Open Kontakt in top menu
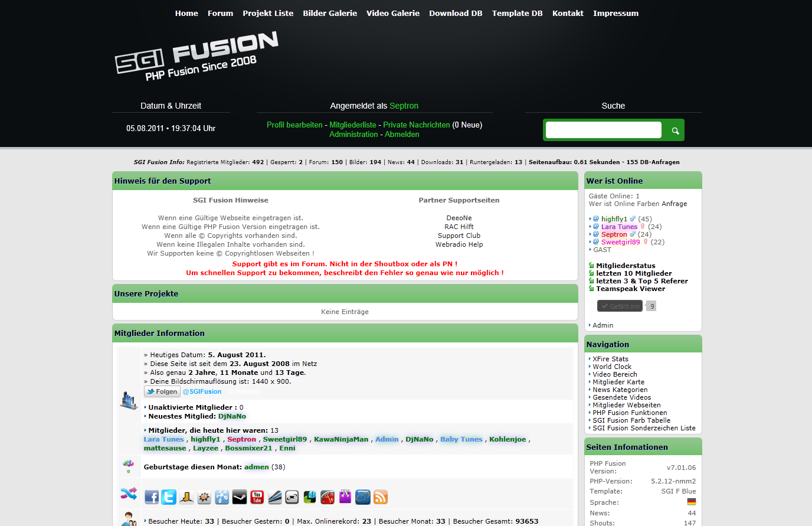This screenshot has width=812, height=526. (x=568, y=13)
